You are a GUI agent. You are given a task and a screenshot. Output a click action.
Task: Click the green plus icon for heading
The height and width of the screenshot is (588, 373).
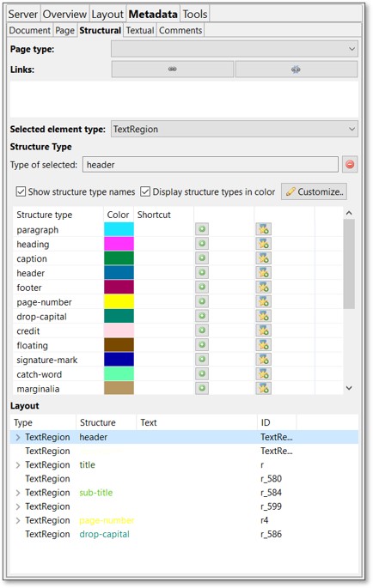pos(202,244)
